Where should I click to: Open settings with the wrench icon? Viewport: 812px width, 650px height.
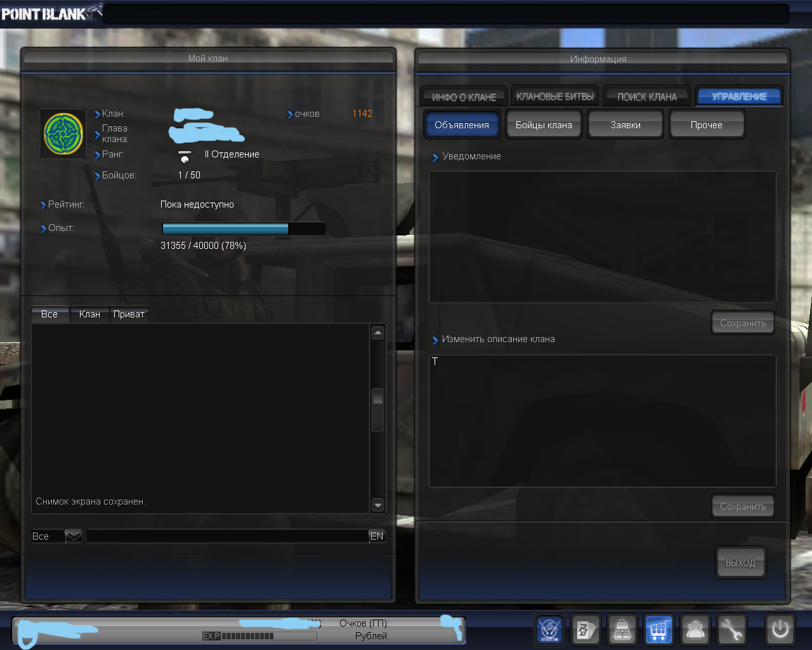pyautogui.click(x=731, y=630)
